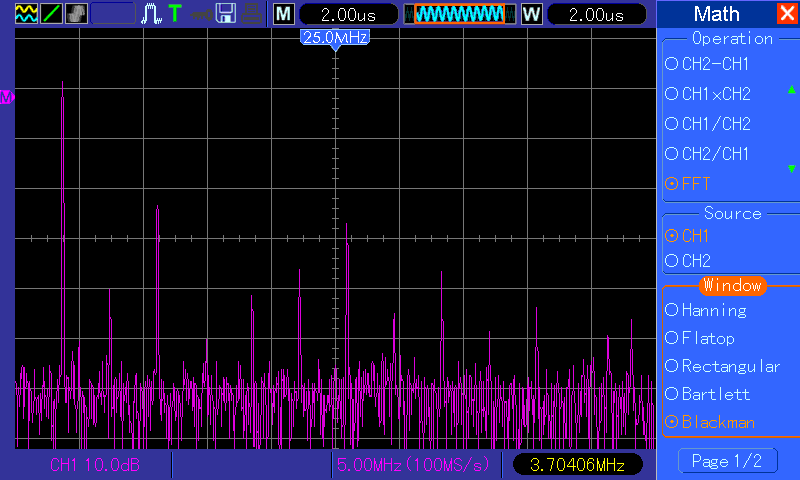Click the green T trigger icon
The width and height of the screenshot is (800, 480).
click(175, 13)
